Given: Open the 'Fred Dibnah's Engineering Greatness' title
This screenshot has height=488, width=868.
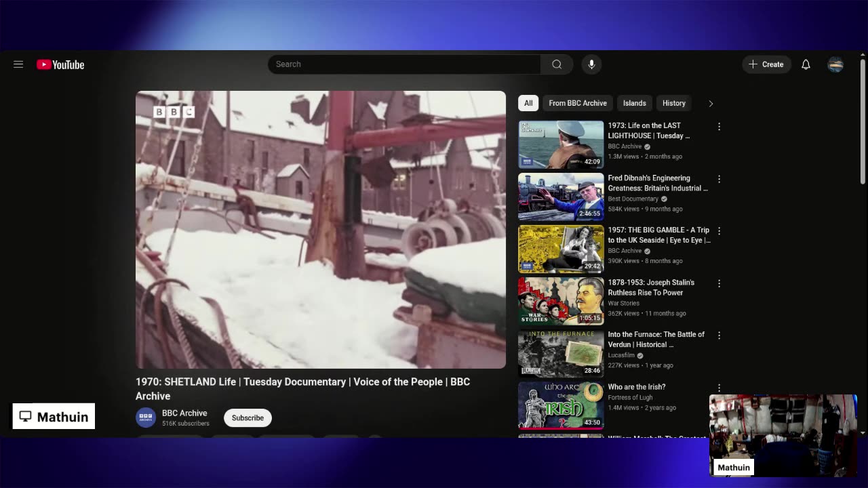Looking at the screenshot, I should pyautogui.click(x=658, y=183).
